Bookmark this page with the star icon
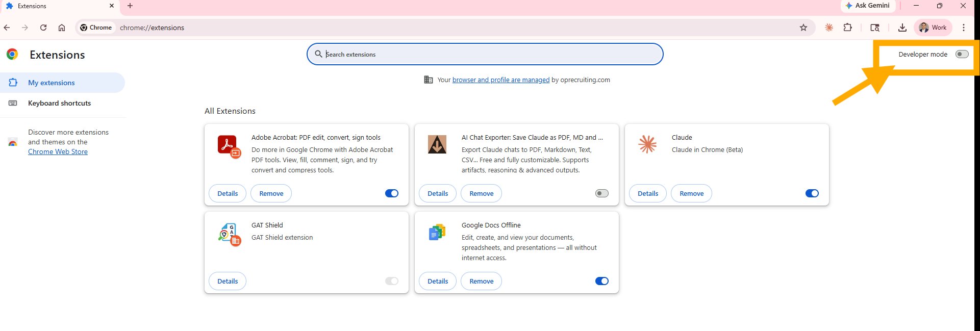Image resolution: width=980 pixels, height=331 pixels. (x=803, y=28)
